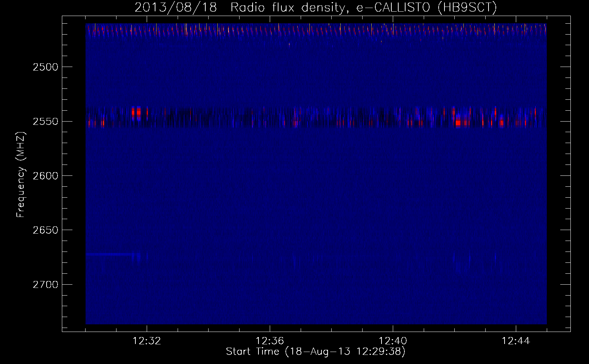Click the 12:40 time tick label
Viewport: 589px width, 364px height.
pyautogui.click(x=393, y=341)
